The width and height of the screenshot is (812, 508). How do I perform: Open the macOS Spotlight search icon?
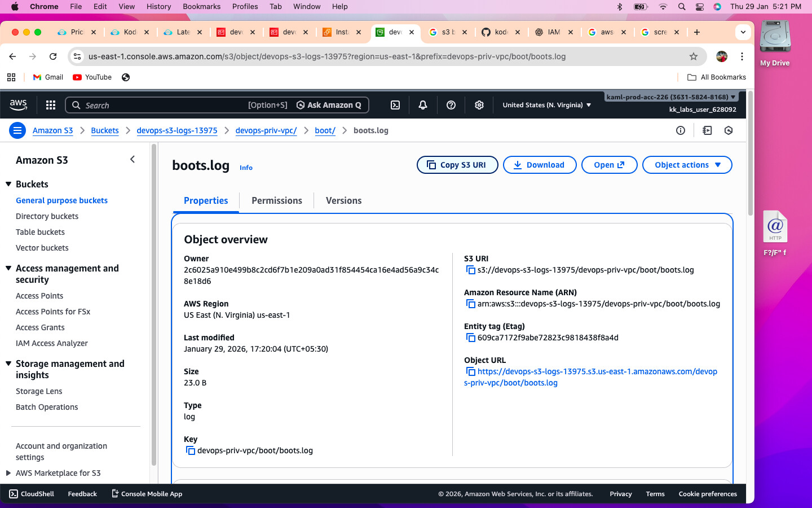coord(682,7)
